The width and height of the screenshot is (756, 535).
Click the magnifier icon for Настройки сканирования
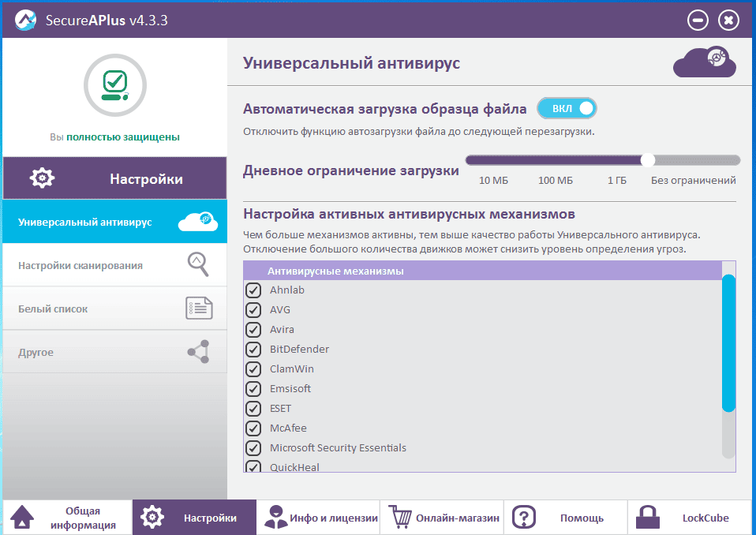(198, 264)
